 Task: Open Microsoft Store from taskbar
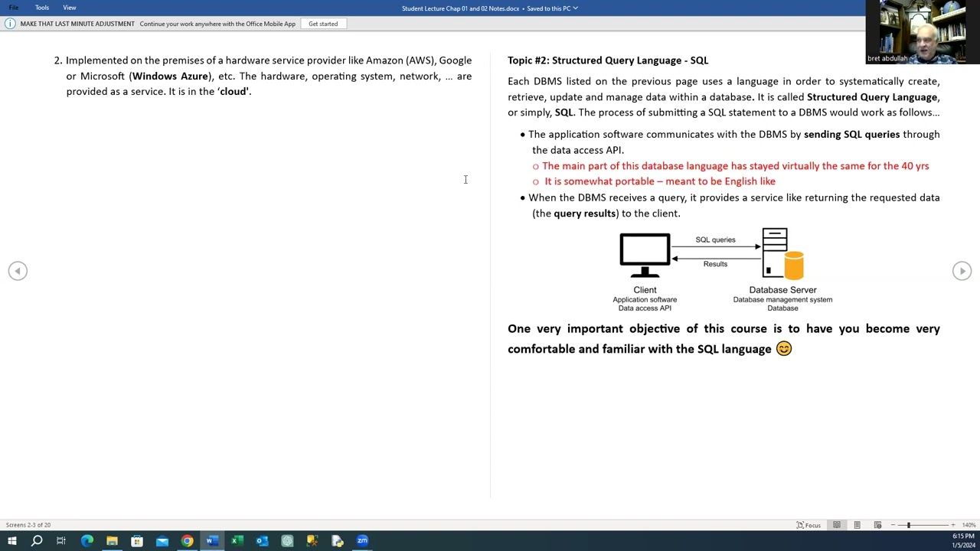tap(137, 541)
